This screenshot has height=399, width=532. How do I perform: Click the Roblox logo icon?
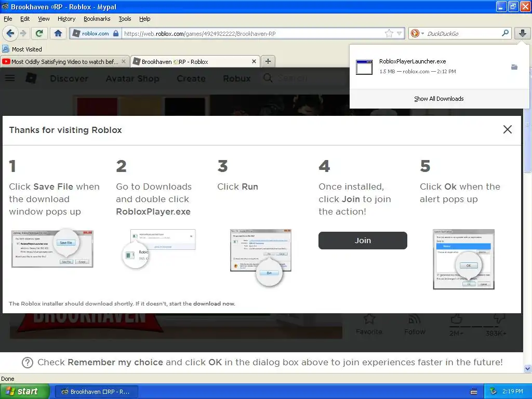tap(31, 78)
